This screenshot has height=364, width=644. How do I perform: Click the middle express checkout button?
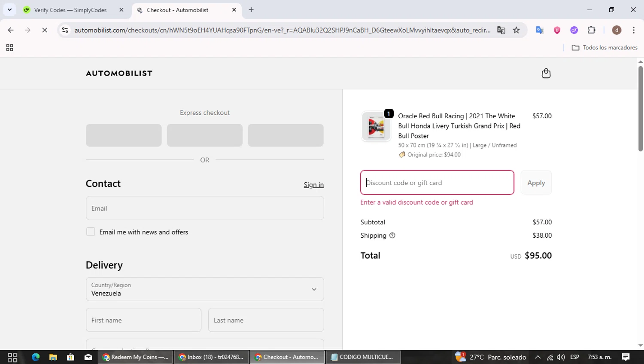[x=205, y=135]
